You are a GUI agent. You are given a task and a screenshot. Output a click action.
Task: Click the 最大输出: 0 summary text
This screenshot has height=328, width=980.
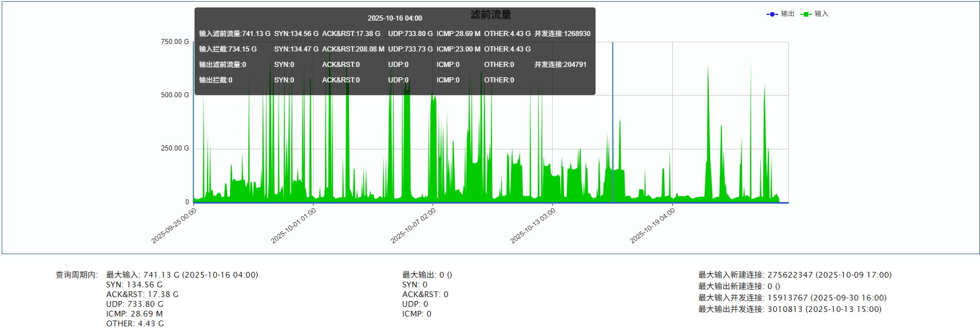pos(427,275)
